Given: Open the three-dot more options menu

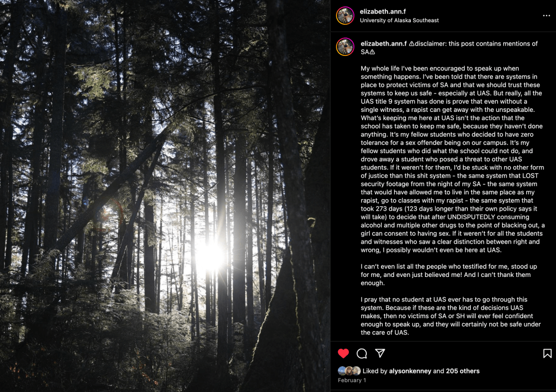Looking at the screenshot, I should tap(546, 16).
